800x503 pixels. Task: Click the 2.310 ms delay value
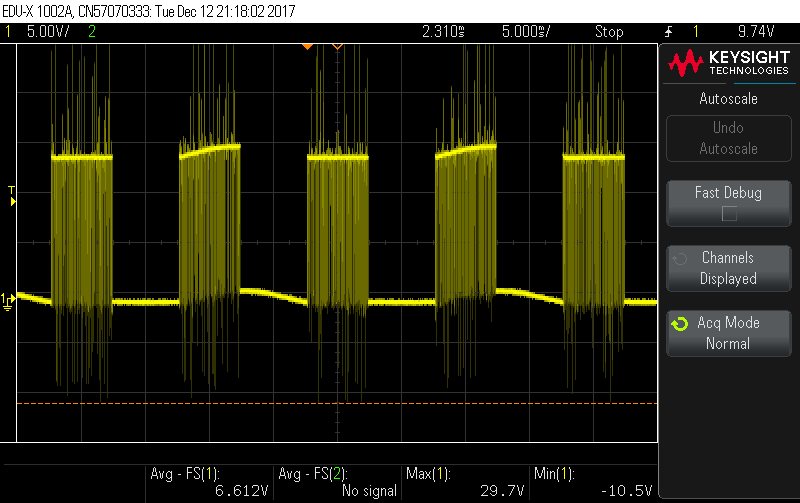[x=443, y=32]
